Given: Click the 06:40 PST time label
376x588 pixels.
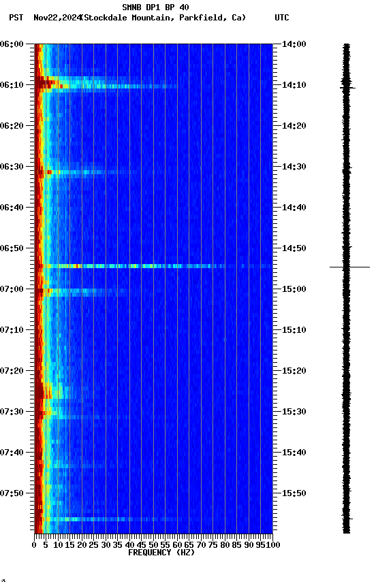Looking at the screenshot, I should tap(12, 208).
